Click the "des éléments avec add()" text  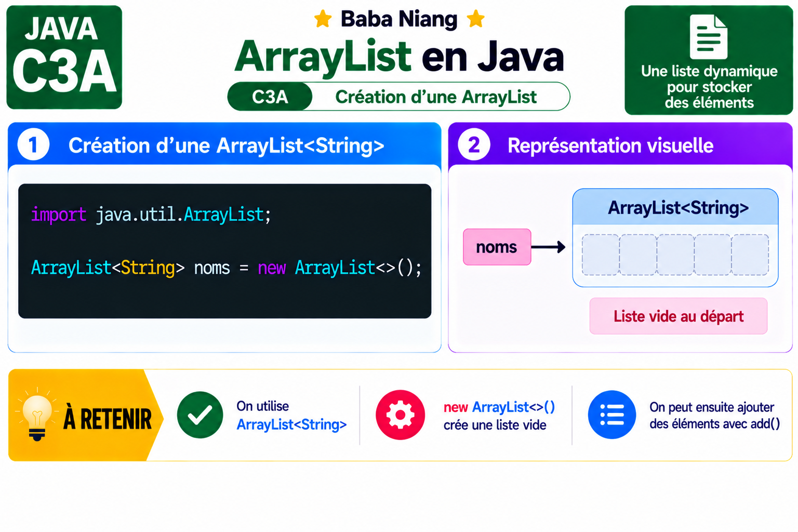pos(715,424)
